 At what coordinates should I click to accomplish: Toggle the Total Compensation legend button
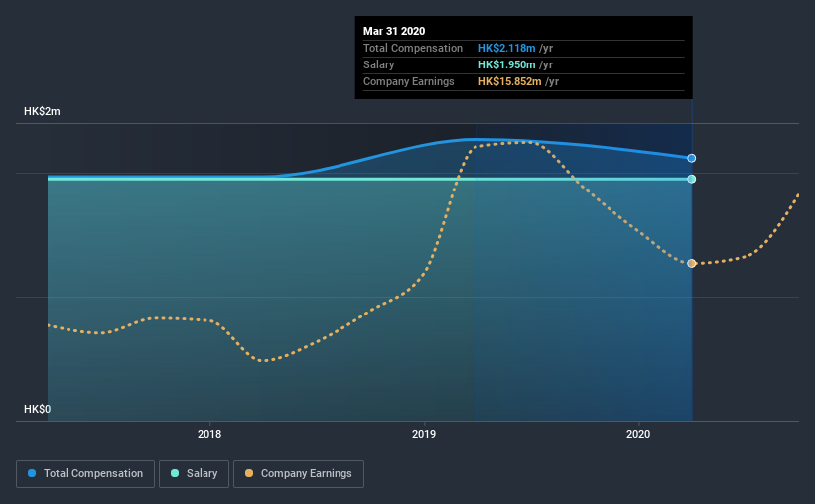85,474
